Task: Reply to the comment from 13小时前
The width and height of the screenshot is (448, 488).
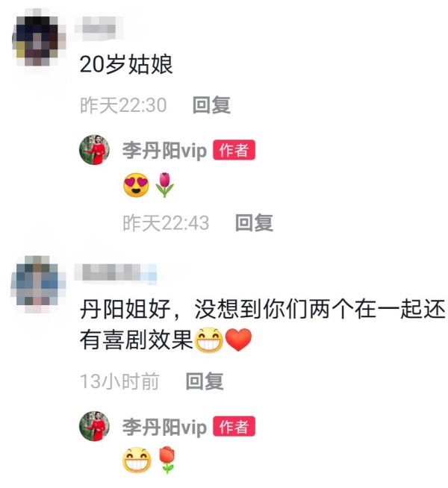Action: 205,381
